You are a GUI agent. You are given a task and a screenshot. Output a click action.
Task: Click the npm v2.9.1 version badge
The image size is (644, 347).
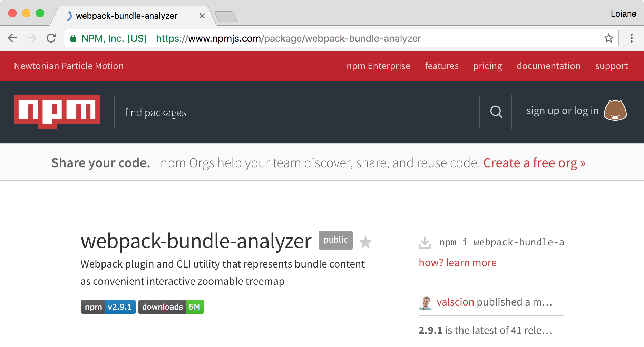pos(108,307)
